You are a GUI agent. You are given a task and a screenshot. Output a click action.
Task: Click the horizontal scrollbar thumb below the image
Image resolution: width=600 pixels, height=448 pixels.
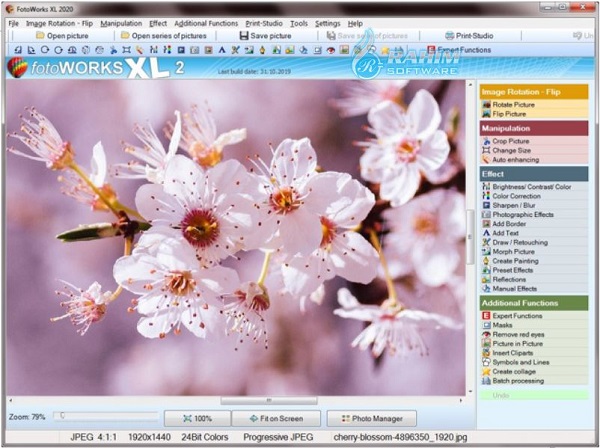coord(269,400)
